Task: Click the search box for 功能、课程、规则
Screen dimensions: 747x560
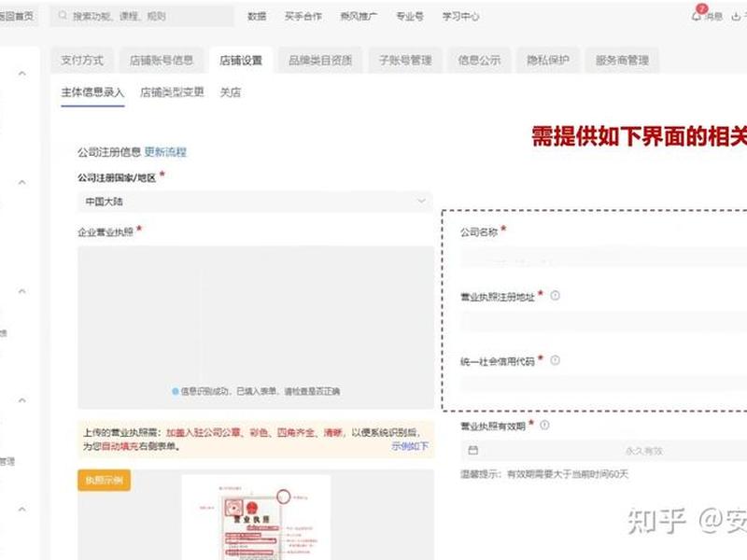Action: pos(142,16)
